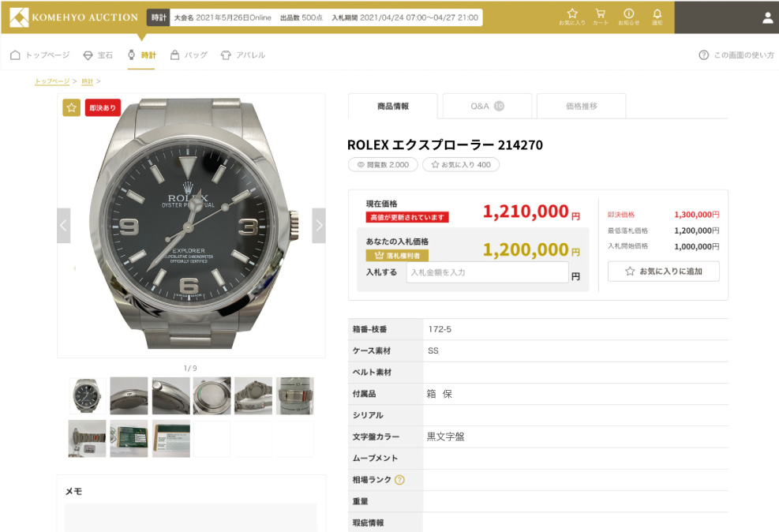Click the 時計 badge in the header bar
The width and height of the screenshot is (779, 532).
pos(159,17)
